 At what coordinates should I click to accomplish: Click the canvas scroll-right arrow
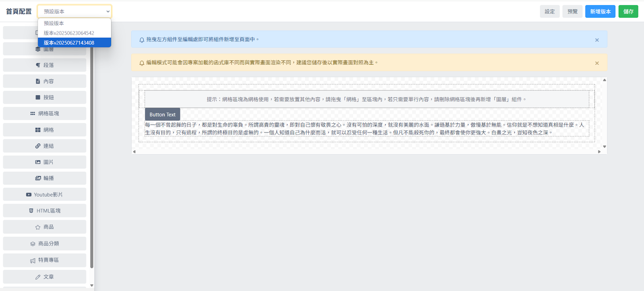(x=599, y=152)
